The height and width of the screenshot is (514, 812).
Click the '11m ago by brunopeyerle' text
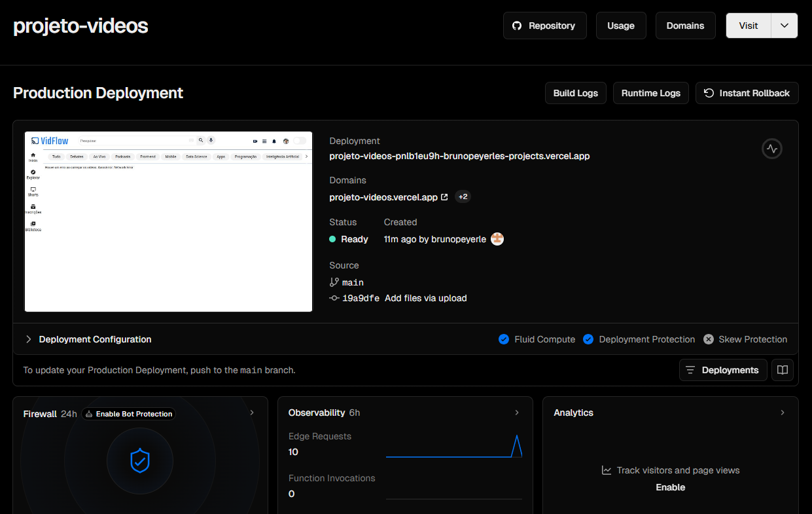tap(435, 239)
